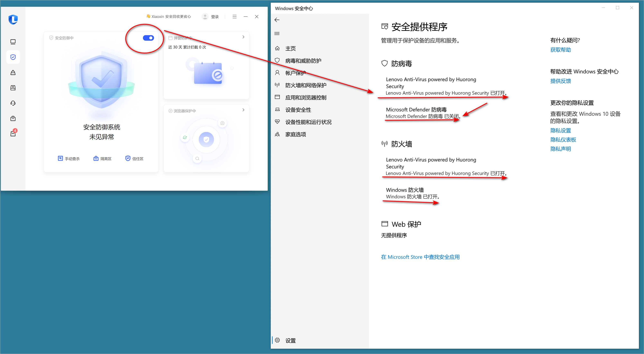Turn off the security defense toggle switch
The width and height of the screenshot is (644, 354).
148,38
